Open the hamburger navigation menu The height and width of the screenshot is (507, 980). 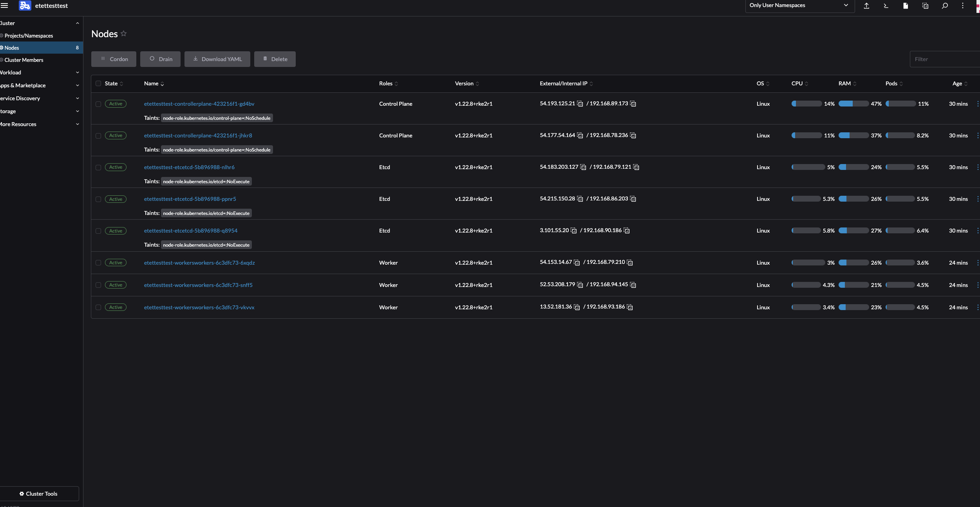(5, 5)
